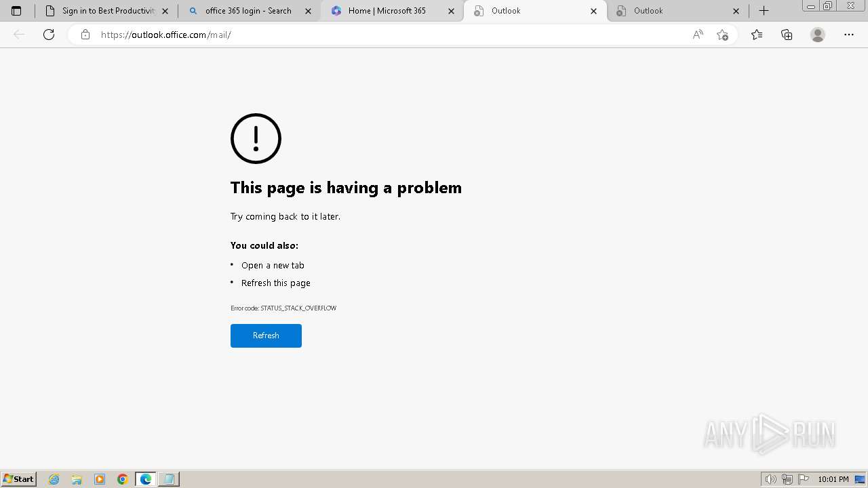Select the active Outlook tab

tap(535, 11)
